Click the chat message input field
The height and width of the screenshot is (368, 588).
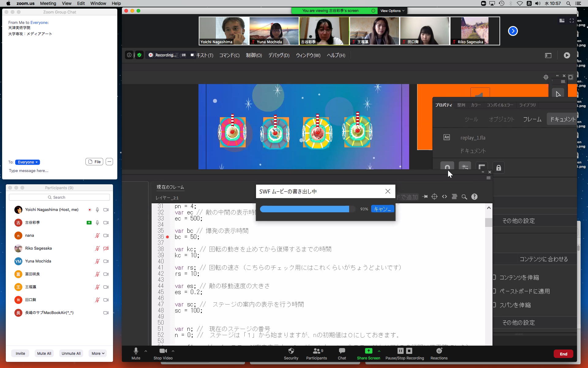coord(58,171)
